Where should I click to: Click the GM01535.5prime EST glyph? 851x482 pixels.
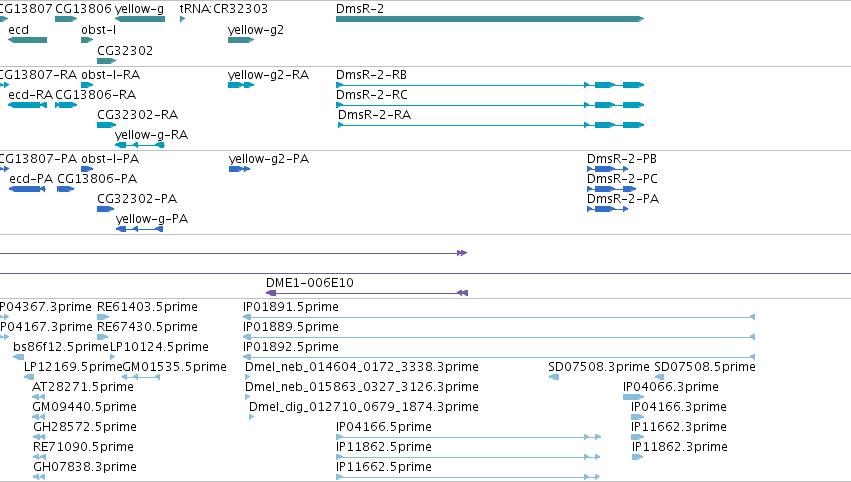coord(141,377)
